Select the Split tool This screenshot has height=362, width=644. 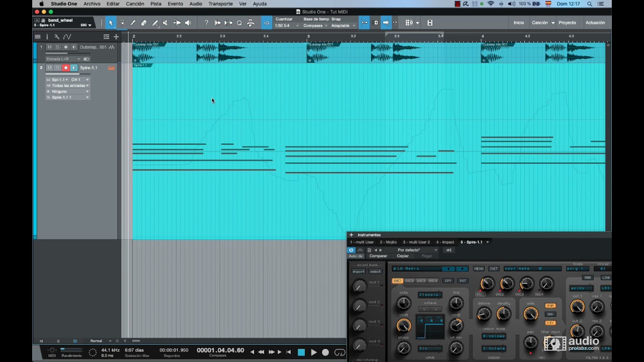click(133, 23)
